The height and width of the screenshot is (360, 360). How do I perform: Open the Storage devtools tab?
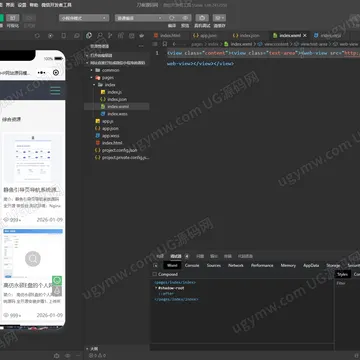point(333,265)
